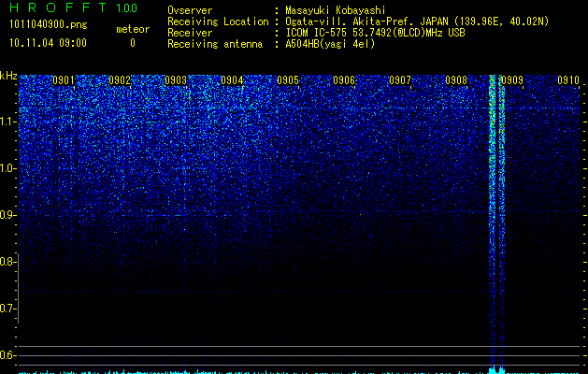The width and height of the screenshot is (588, 374).
Task: Click the Ovserver label
Action: click(x=190, y=10)
